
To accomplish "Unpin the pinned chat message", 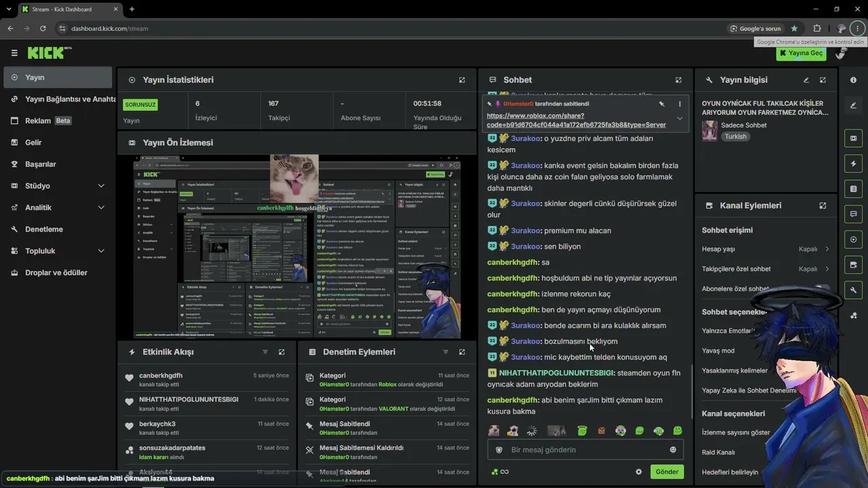I will pos(662,104).
